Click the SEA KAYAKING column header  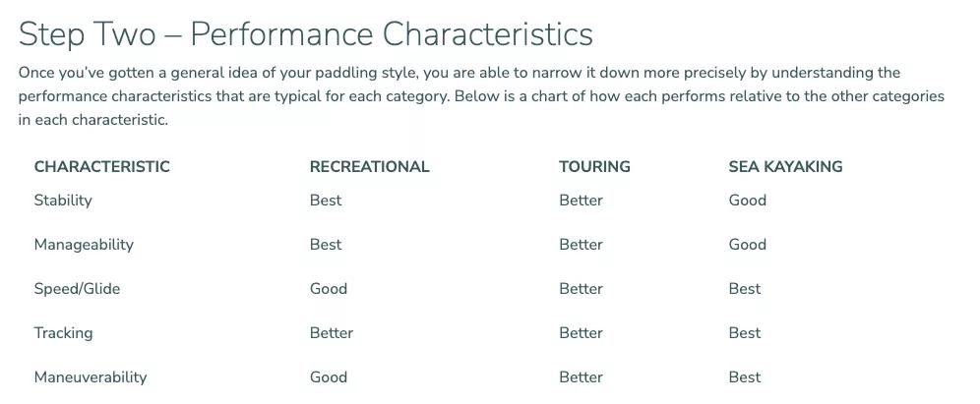(x=785, y=167)
